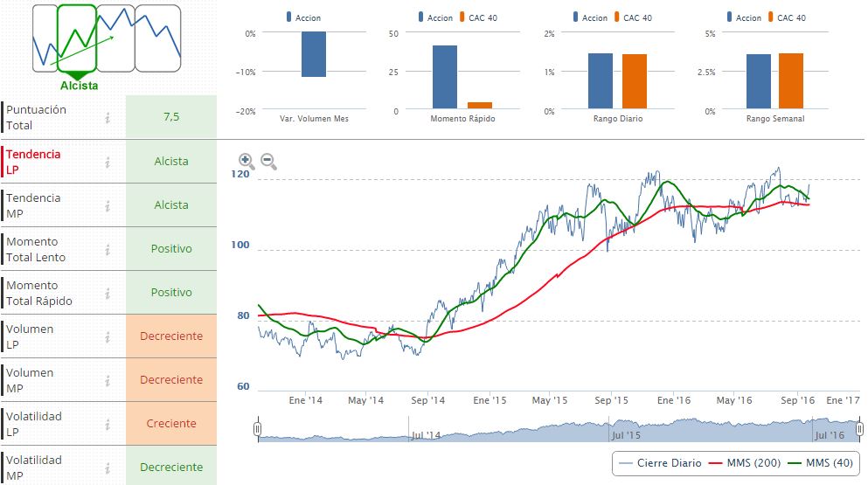Screen dimensions: 868x485
Task: Select the Volatilidad LP row label
Action: click(34, 424)
